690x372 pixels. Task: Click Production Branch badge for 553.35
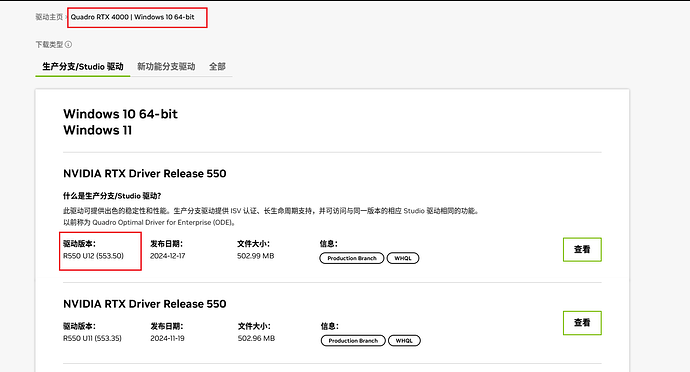pyautogui.click(x=353, y=341)
